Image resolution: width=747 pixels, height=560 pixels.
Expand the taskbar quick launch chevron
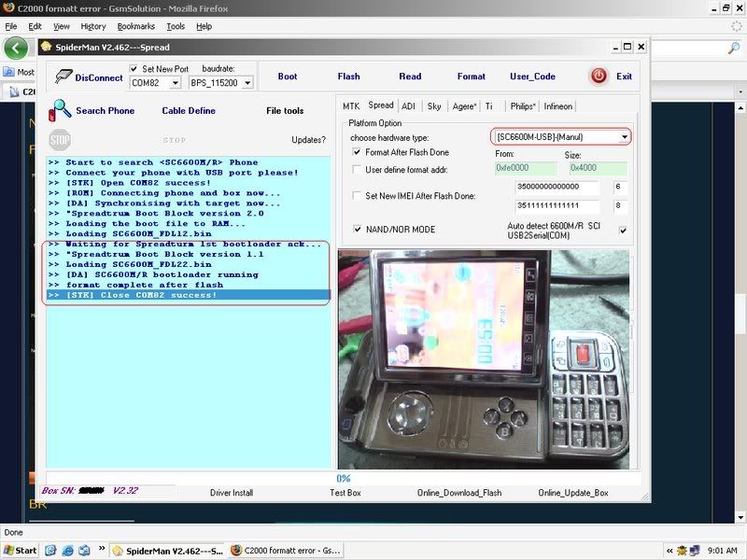pos(102,549)
